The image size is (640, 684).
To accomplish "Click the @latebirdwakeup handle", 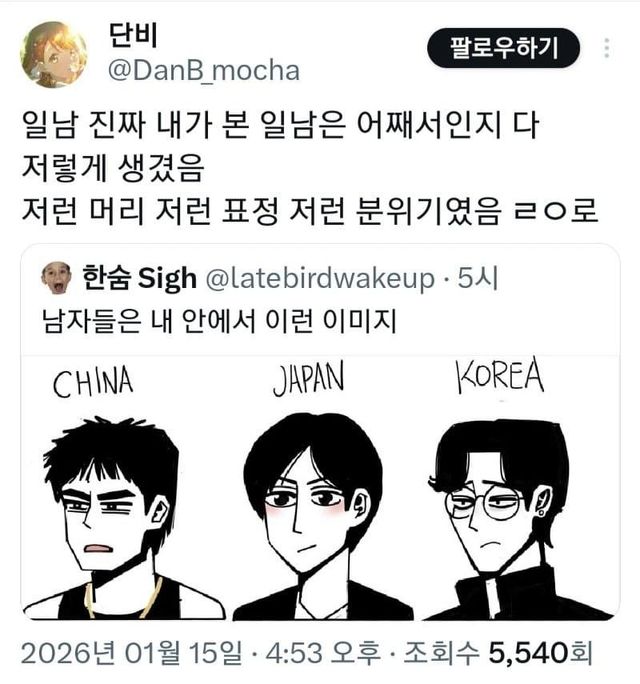I will click(x=320, y=278).
